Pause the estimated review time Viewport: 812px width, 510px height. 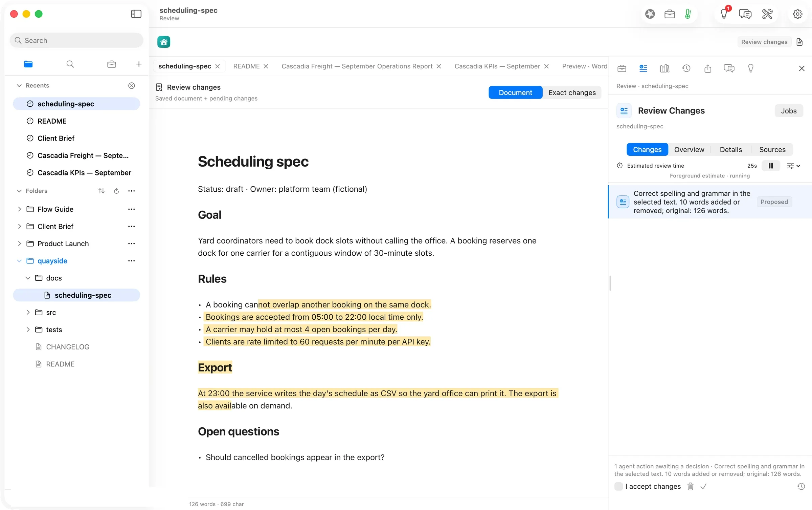click(x=771, y=166)
